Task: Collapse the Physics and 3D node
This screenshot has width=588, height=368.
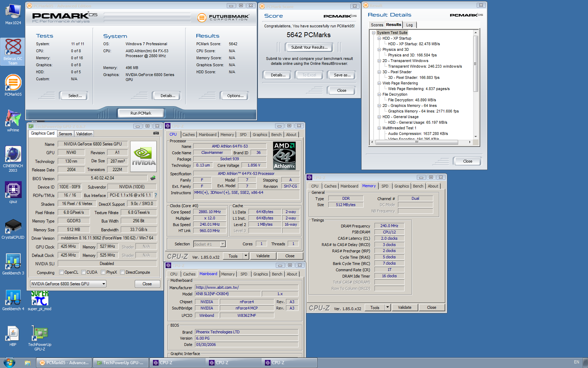Action: point(379,50)
